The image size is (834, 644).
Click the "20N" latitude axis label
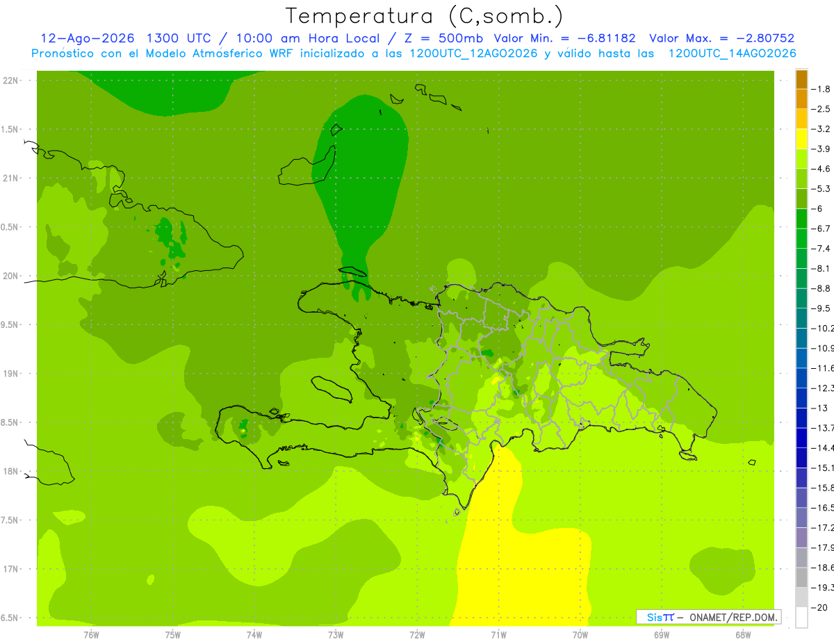pyautogui.click(x=11, y=276)
